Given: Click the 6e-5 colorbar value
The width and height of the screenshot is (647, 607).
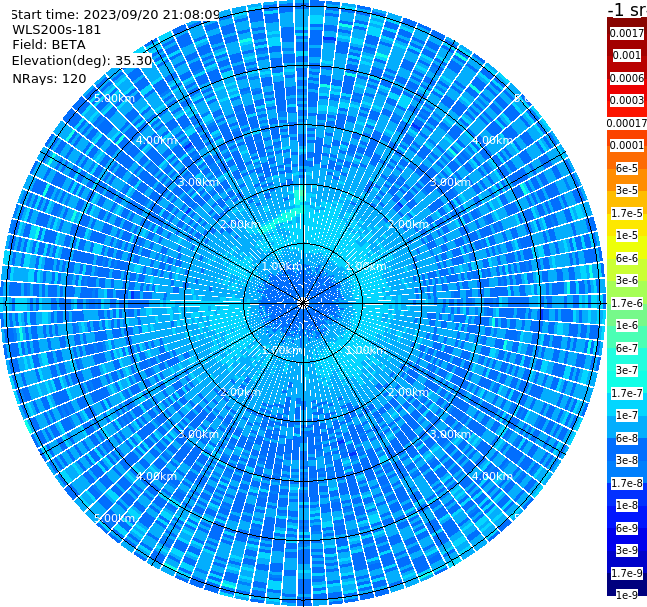Looking at the screenshot, I should tap(627, 168).
